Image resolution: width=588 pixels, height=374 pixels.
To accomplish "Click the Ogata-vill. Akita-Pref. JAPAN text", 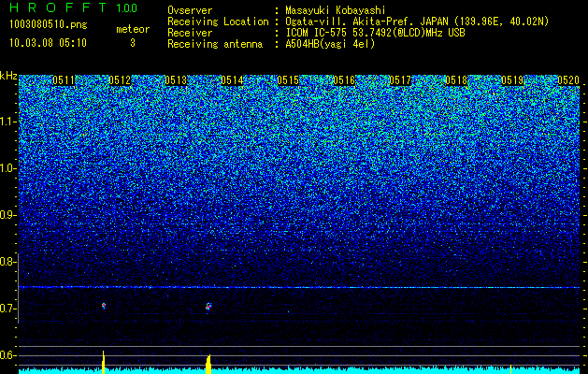I will pos(366,22).
